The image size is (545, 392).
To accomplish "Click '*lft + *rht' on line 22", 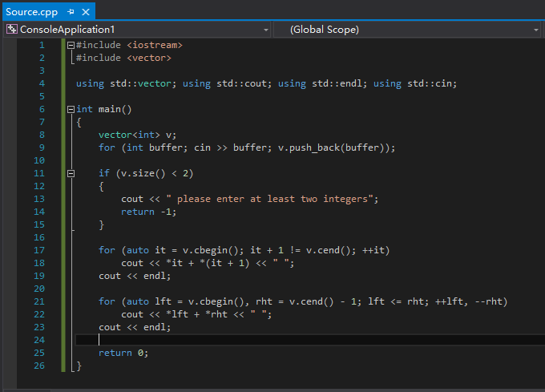I will [x=196, y=314].
